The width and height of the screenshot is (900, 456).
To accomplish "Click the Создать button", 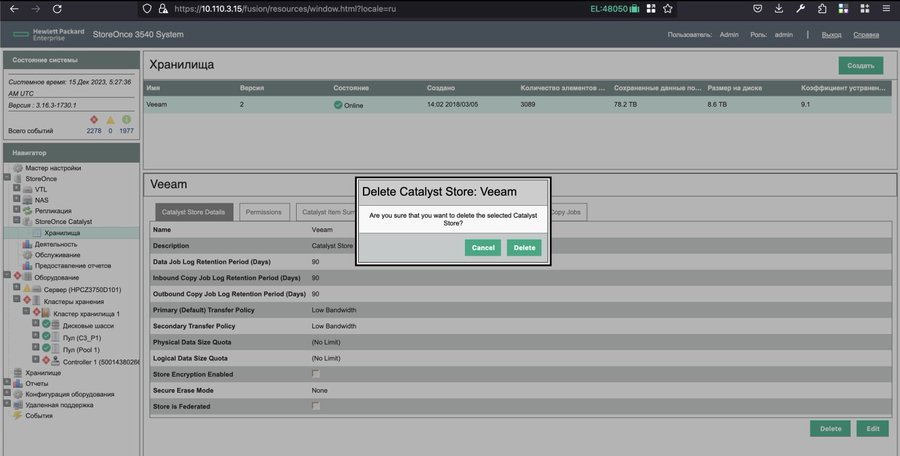I will 860,65.
